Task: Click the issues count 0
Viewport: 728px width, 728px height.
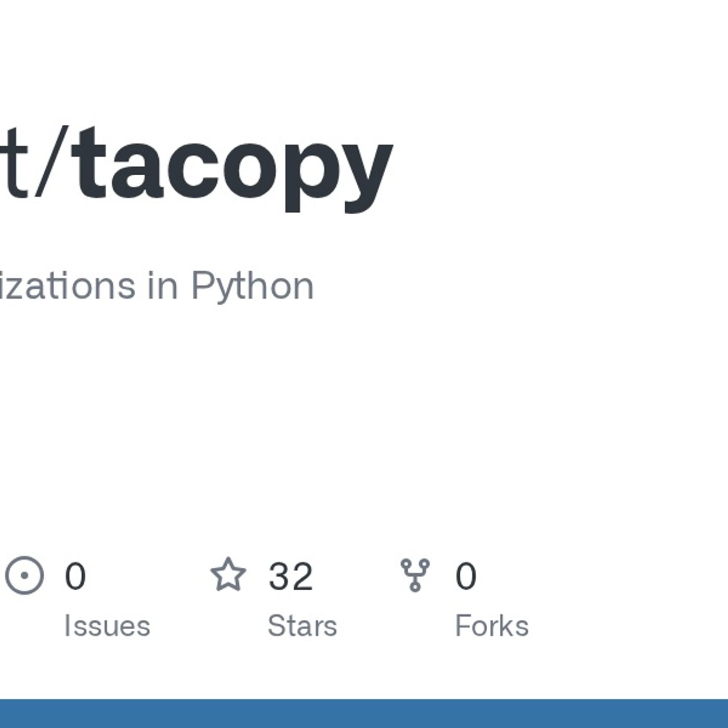Action: [75, 576]
